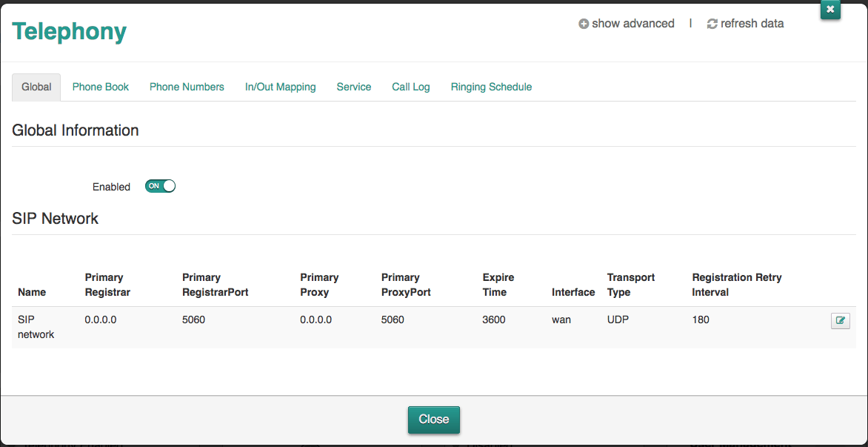Open the Service tab

[x=354, y=87]
